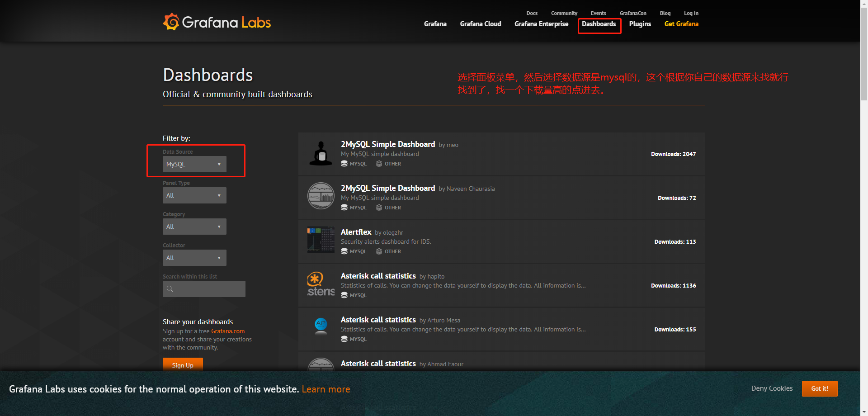
Task: Click the search magnifier icon in filter box
Action: click(x=170, y=289)
